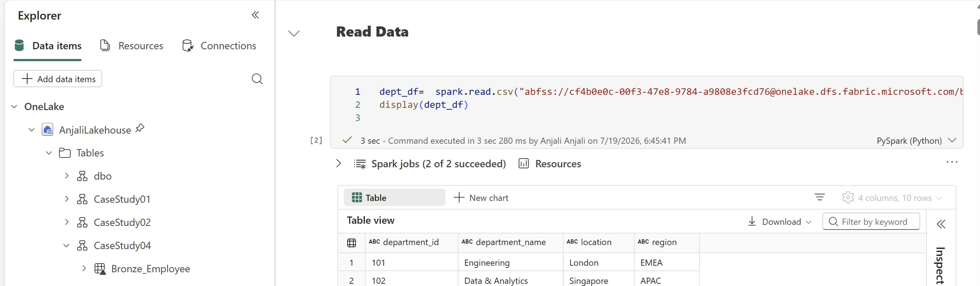Image resolution: width=980 pixels, height=286 pixels.
Task: Open Spark jobs (2 of 2 succeeded)
Action: coord(438,164)
